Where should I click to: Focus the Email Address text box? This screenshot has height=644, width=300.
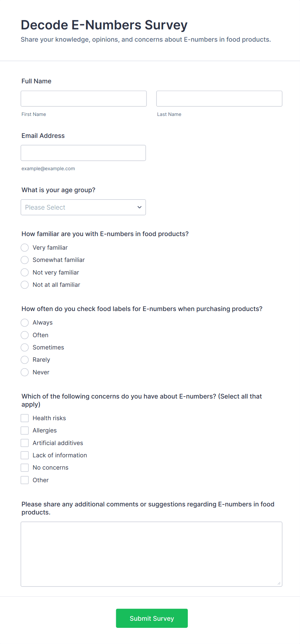pos(83,153)
